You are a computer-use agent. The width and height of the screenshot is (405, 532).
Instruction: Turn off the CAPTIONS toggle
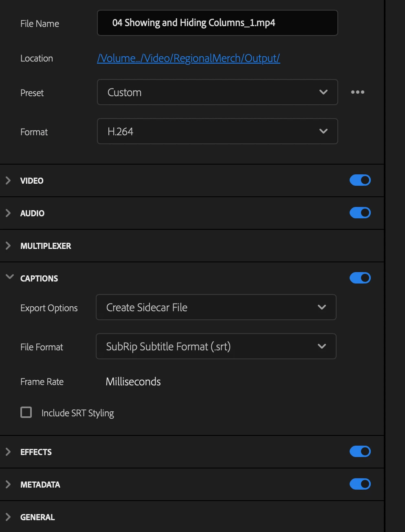click(x=360, y=278)
